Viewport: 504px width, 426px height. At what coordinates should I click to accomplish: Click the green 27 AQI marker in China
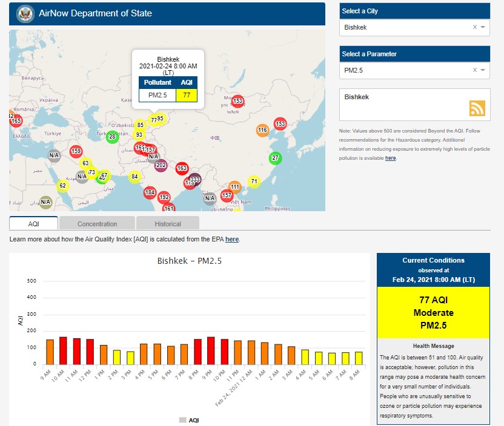pyautogui.click(x=275, y=158)
